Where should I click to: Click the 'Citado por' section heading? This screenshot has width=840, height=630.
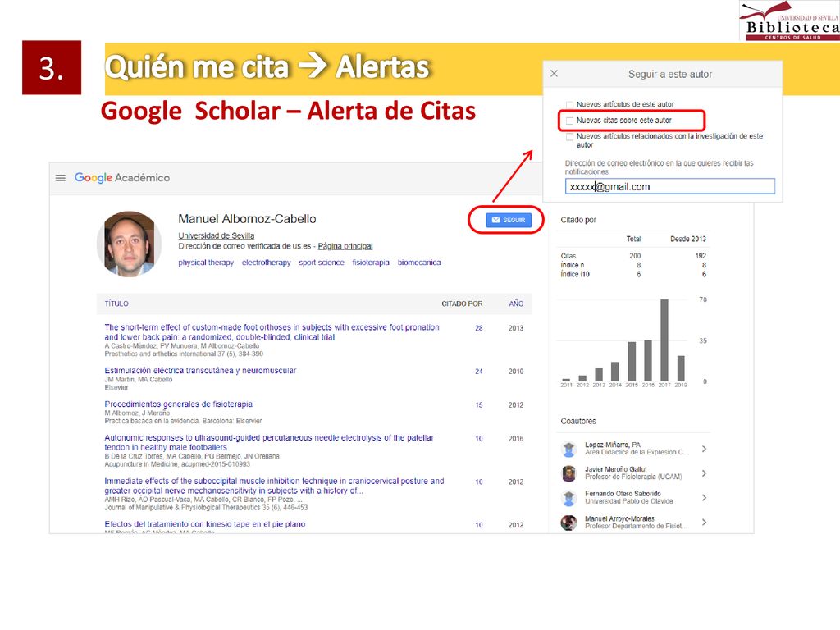(578, 220)
